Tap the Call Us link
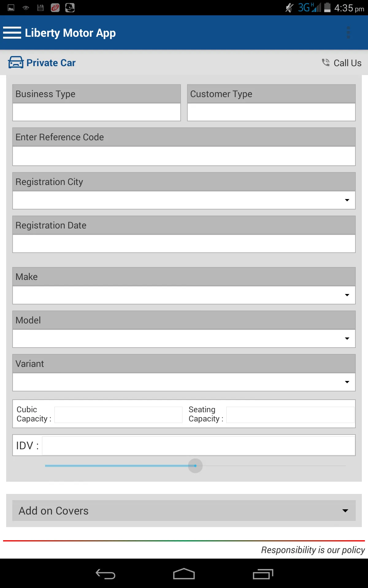The width and height of the screenshot is (368, 588). 342,63
